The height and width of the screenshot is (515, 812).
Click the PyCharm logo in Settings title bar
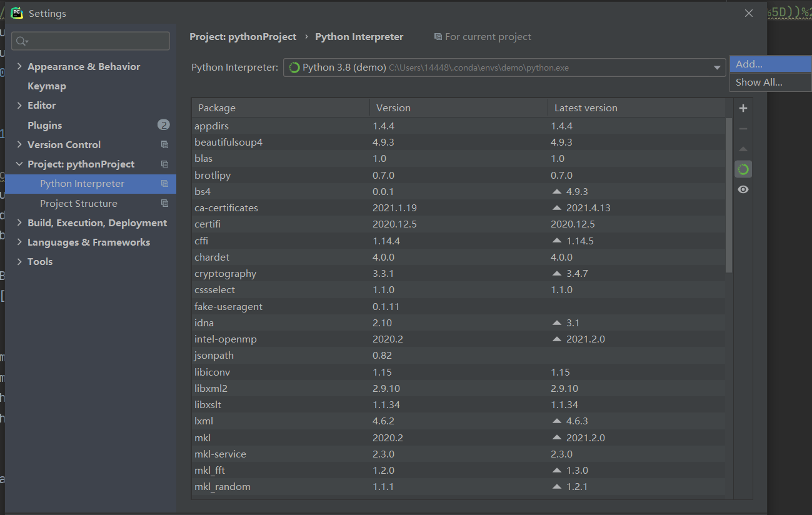point(17,12)
